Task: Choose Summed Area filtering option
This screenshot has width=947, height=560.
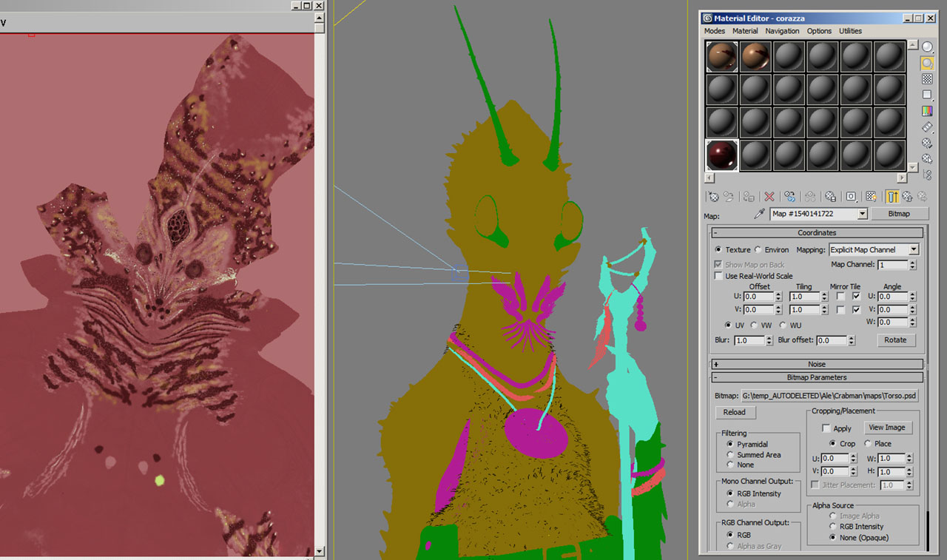Action: [731, 455]
